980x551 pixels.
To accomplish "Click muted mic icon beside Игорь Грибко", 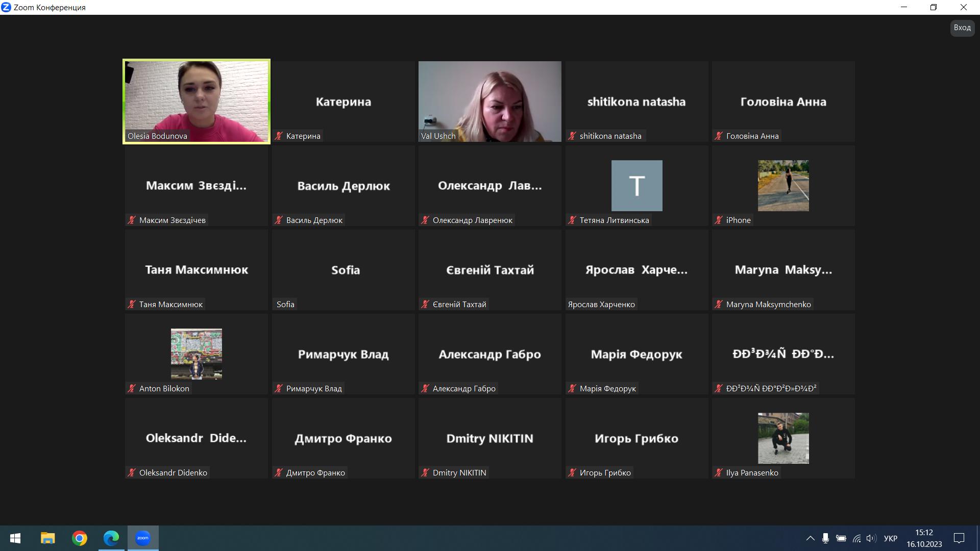I will [x=572, y=472].
